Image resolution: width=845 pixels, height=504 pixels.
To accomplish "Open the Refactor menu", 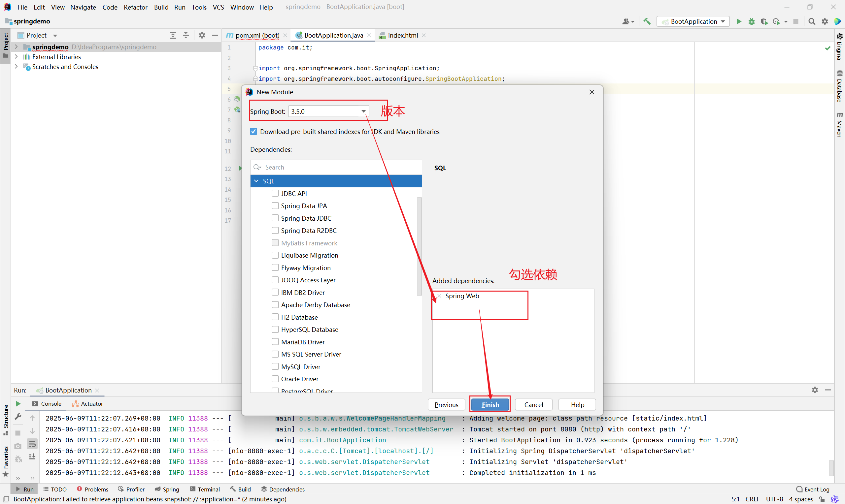I will click(135, 7).
